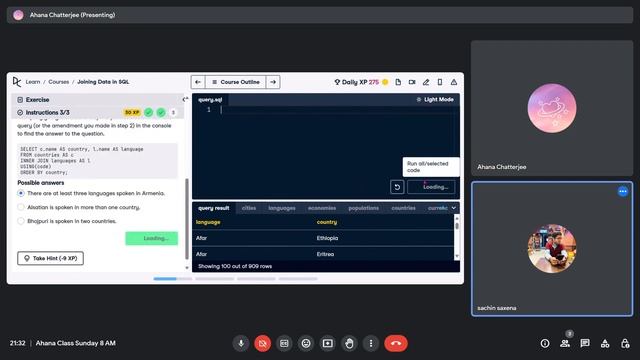Click the mobile phone icon
This screenshot has height=360, width=640.
click(440, 82)
